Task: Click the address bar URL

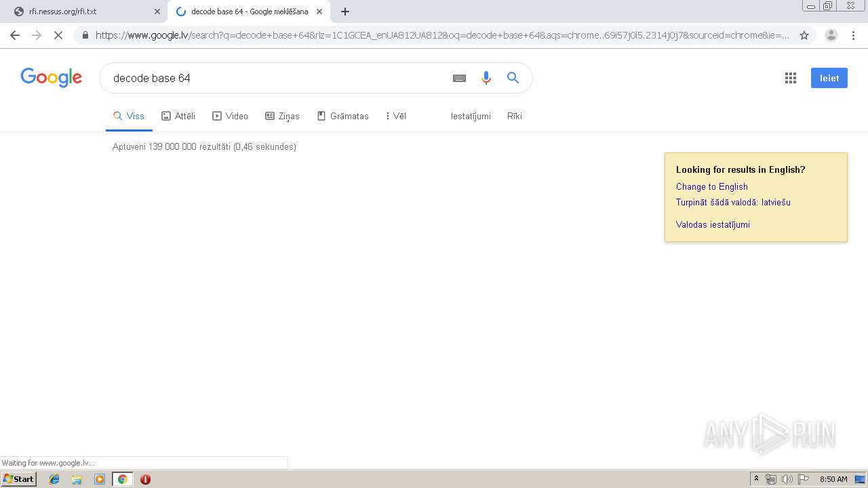Action: (442, 35)
